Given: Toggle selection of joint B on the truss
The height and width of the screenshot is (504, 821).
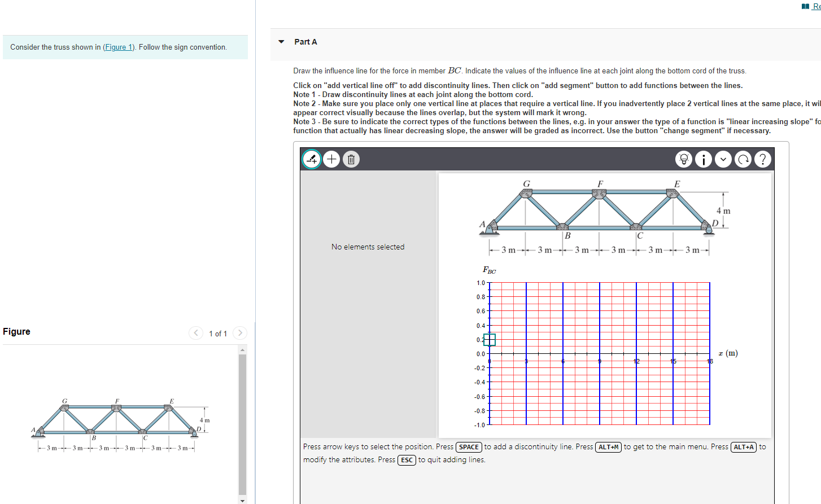Looking at the screenshot, I should click(564, 227).
